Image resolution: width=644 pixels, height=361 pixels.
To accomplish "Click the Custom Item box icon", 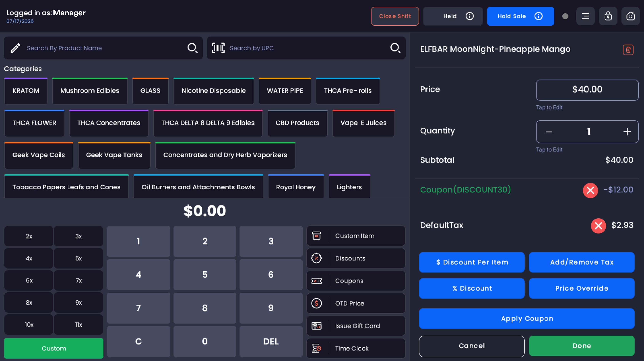I will [x=316, y=236].
